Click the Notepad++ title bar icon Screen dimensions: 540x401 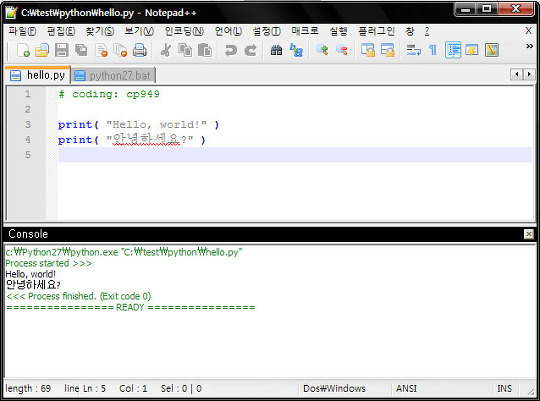[x=11, y=13]
